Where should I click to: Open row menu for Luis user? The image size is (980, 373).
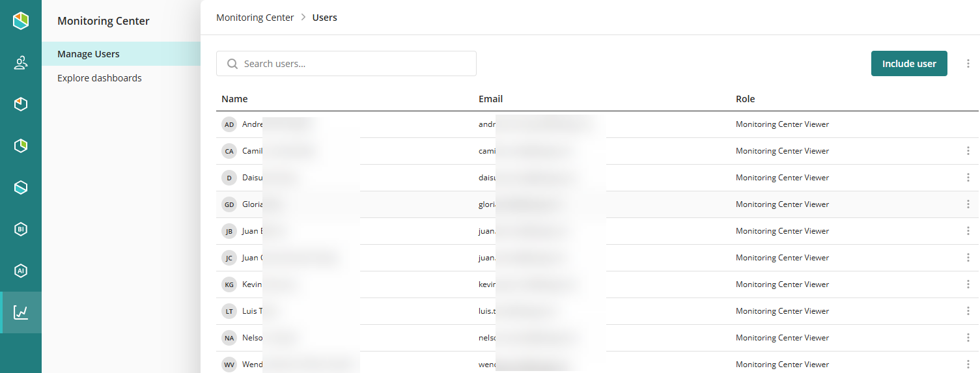pyautogui.click(x=968, y=311)
